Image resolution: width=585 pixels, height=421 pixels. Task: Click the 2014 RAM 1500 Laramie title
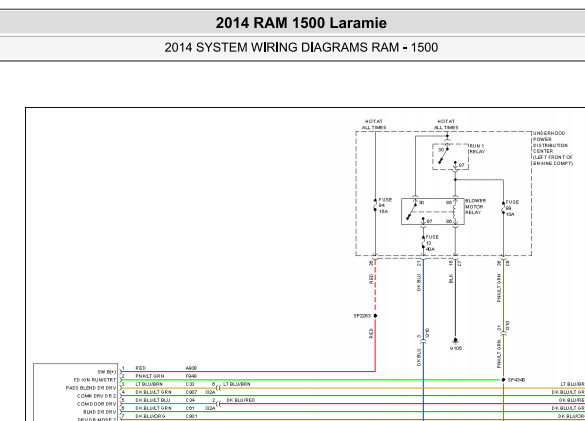[301, 23]
